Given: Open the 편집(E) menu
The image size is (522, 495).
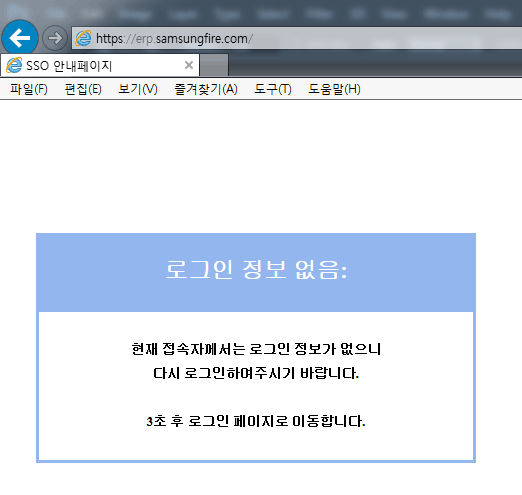Looking at the screenshot, I should [x=83, y=89].
